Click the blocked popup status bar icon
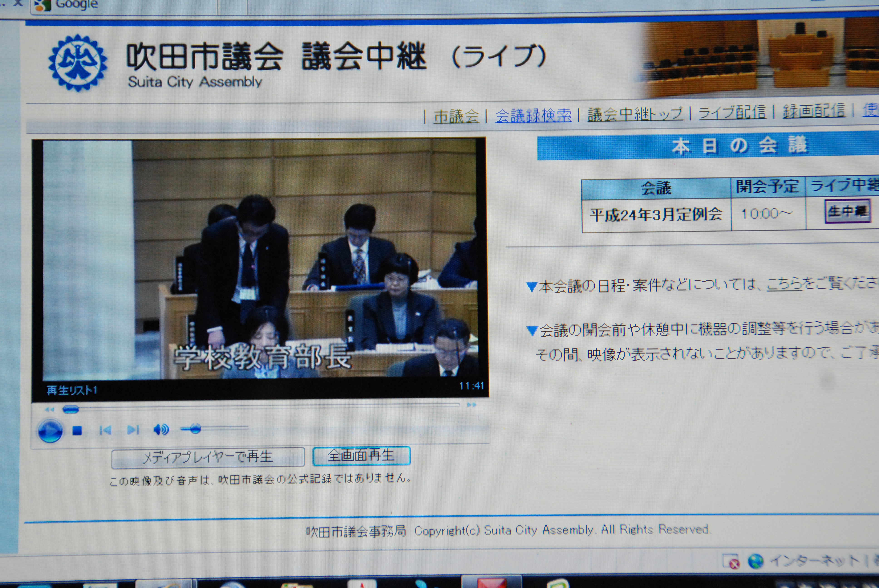Image resolution: width=879 pixels, height=588 pixels. (731, 561)
